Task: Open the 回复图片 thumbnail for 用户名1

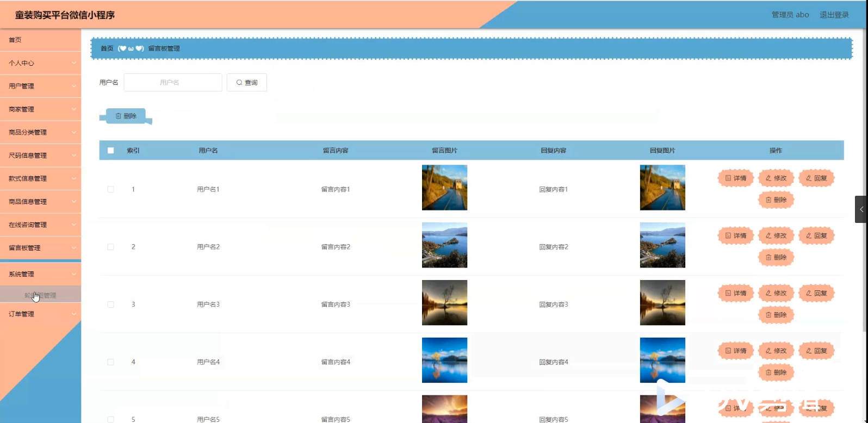Action: (x=662, y=188)
